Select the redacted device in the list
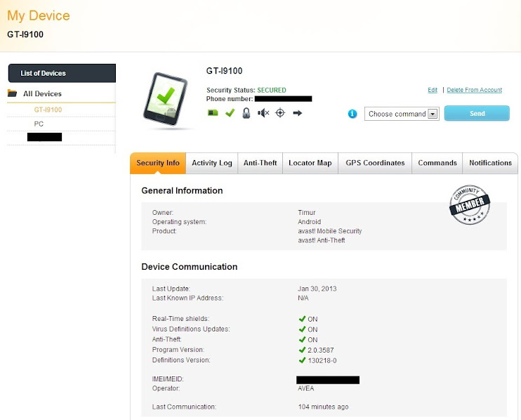Screen dimensions: 521x420 click(44, 137)
